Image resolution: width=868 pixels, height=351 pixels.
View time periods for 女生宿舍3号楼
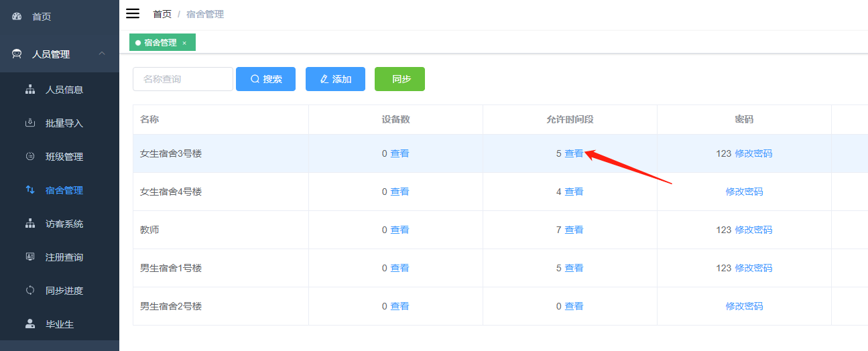tap(574, 153)
